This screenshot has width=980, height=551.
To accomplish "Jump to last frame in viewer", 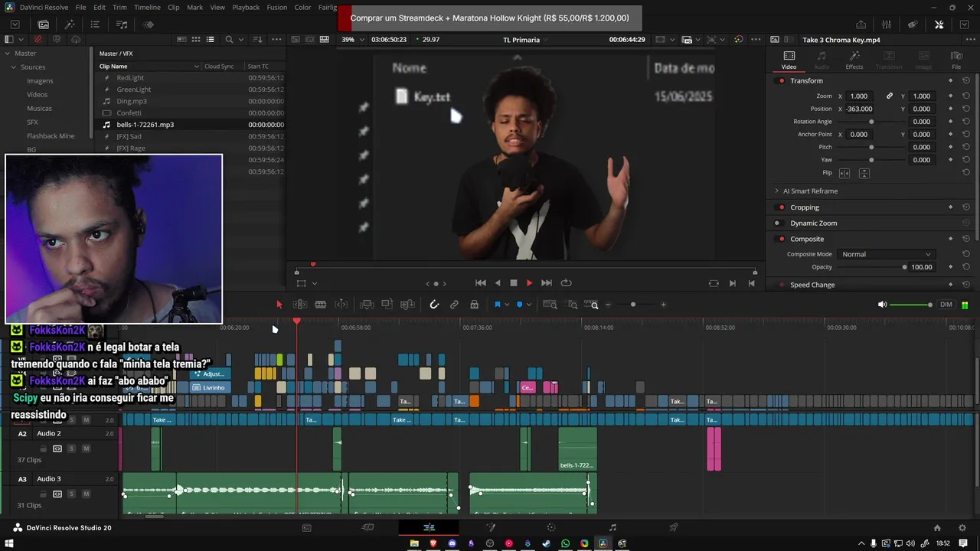I will click(x=547, y=283).
